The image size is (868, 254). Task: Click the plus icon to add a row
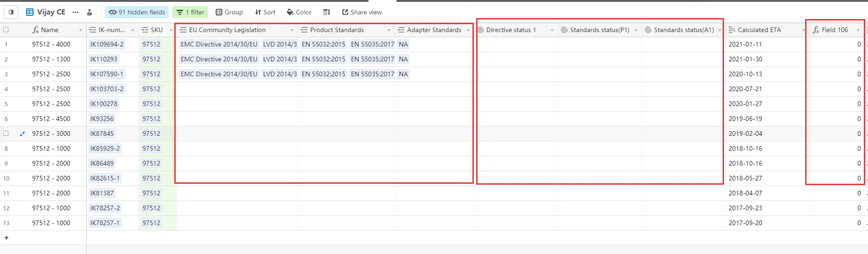tap(7, 238)
